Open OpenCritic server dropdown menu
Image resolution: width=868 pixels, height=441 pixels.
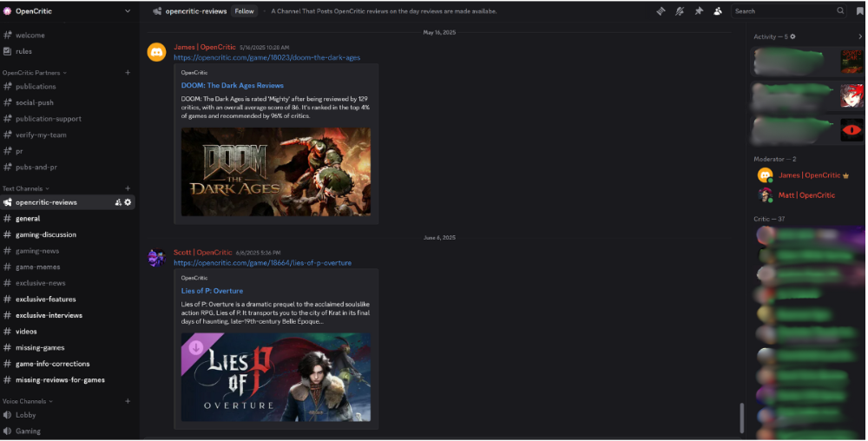point(128,11)
